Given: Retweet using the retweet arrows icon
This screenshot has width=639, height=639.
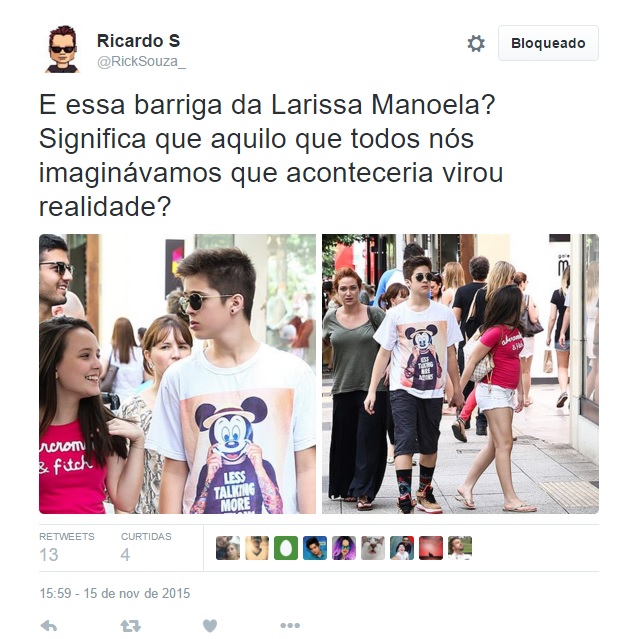Looking at the screenshot, I should pos(130,626).
